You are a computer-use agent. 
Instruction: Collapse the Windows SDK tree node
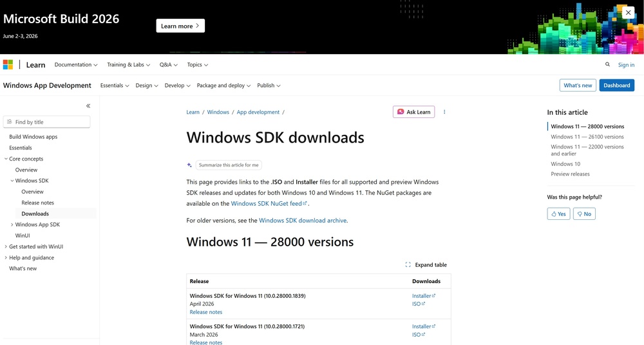coord(12,181)
